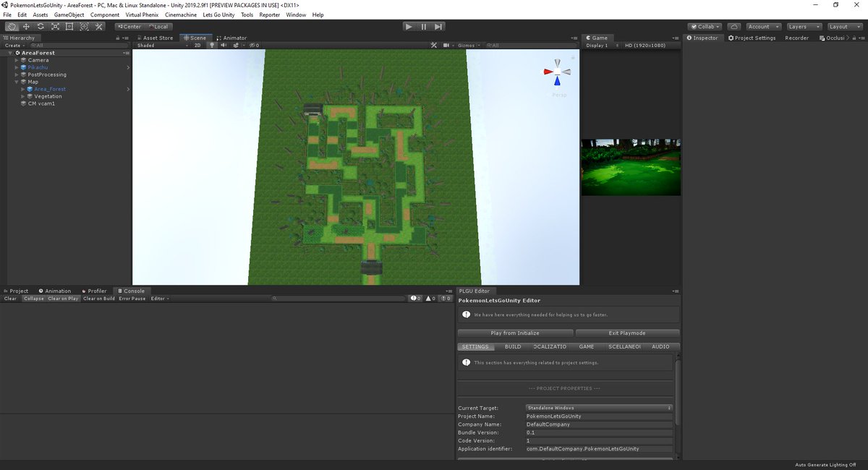
Task: Select the Hand tool in the toolbar
Action: (x=12, y=27)
